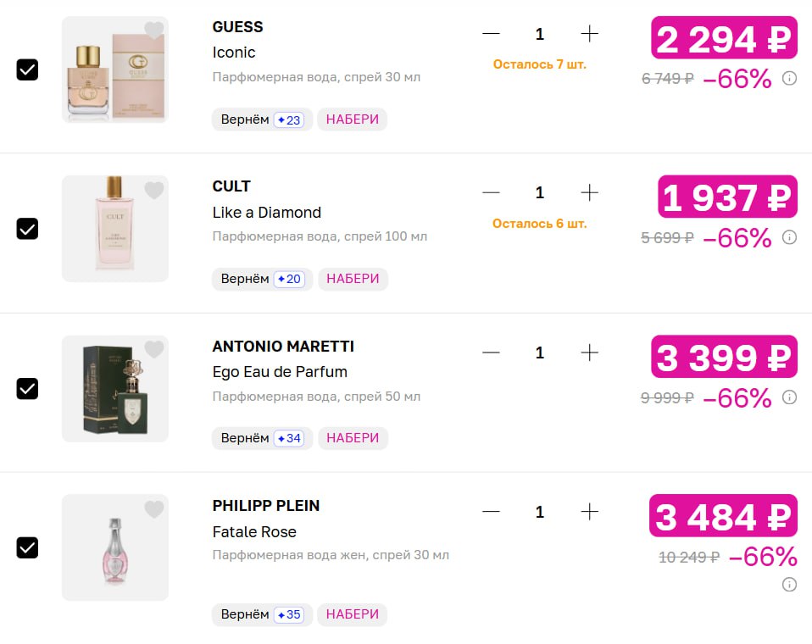The width and height of the screenshot is (812, 644).
Task: Open the GUESS Iconic product link
Action: click(x=234, y=53)
